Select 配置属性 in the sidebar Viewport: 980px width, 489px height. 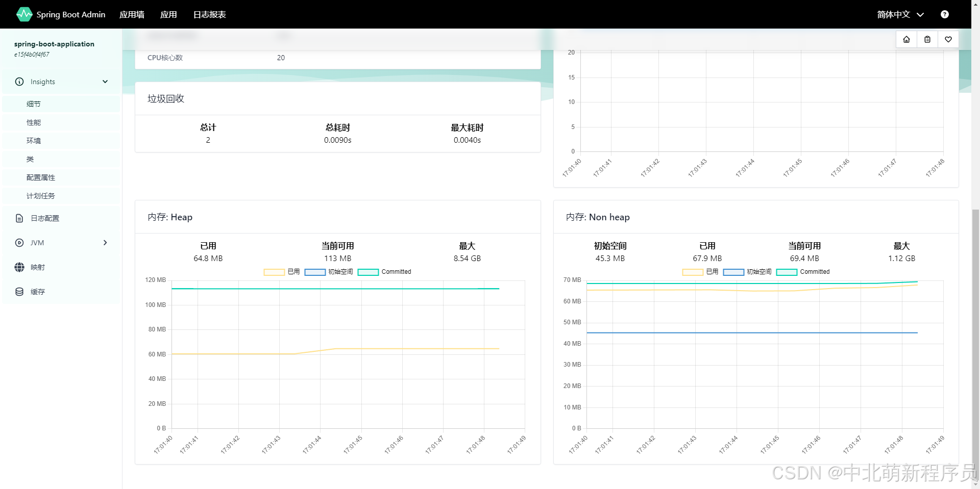point(61,177)
